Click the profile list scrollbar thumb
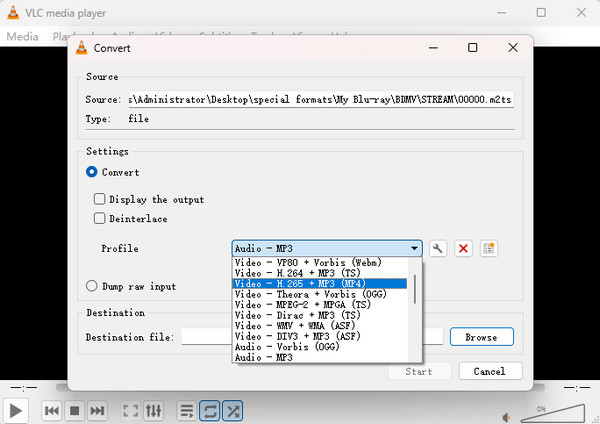The height and width of the screenshot is (424, 600). pyautogui.click(x=415, y=289)
